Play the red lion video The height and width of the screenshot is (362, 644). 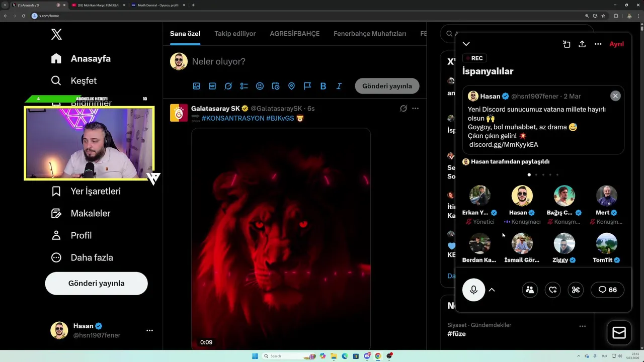click(281, 239)
